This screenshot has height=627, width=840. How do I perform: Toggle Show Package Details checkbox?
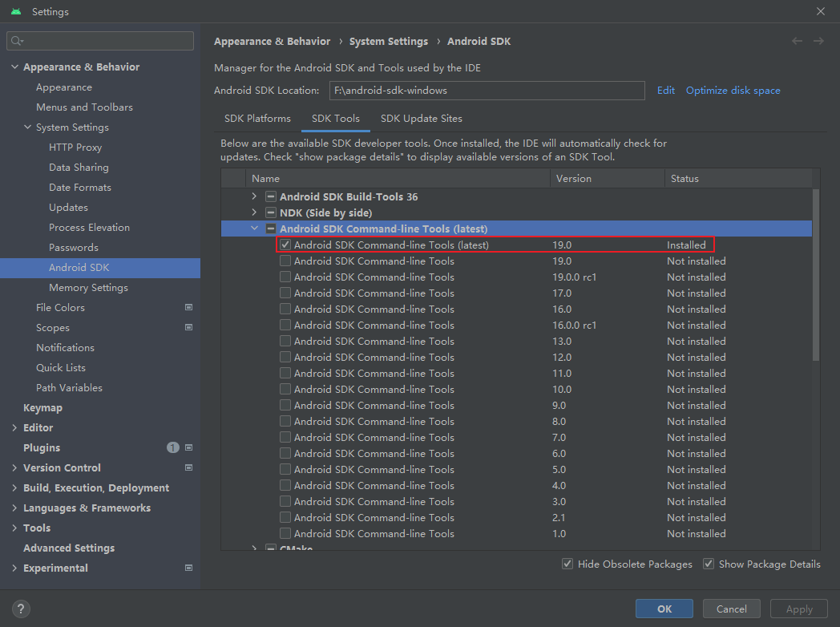pyautogui.click(x=709, y=564)
